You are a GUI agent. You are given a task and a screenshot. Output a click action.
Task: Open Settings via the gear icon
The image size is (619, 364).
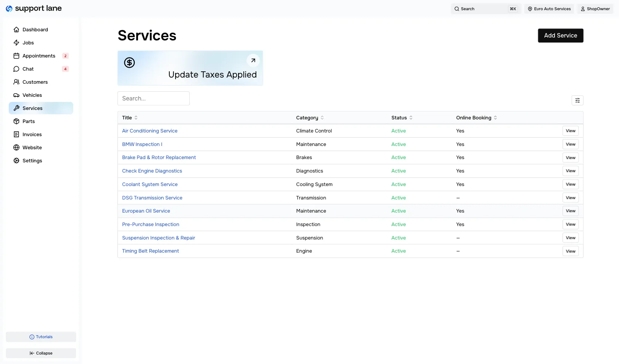tap(16, 161)
